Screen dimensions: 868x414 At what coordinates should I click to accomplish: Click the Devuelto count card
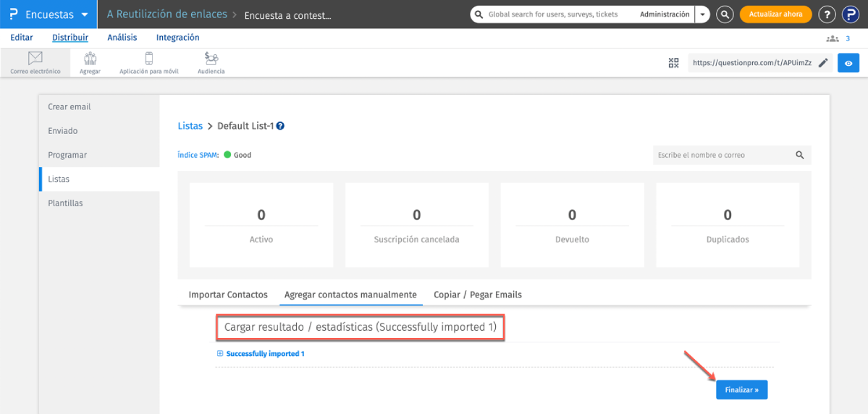(x=573, y=225)
